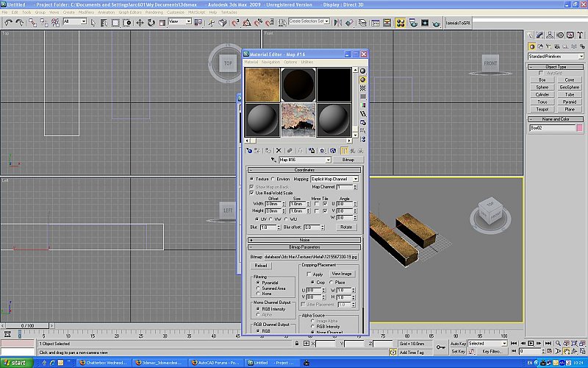Uncheck Use Real-World Scale
Screen dimensions: 588x368
click(251, 193)
